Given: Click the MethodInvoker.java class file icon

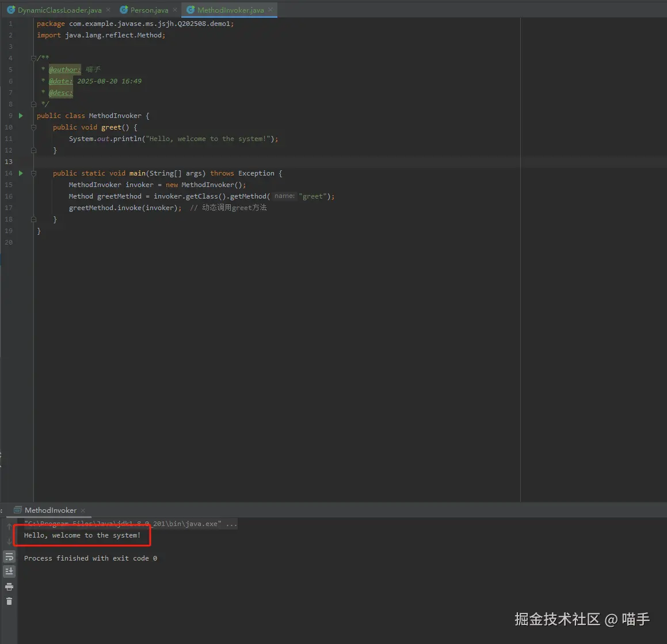Looking at the screenshot, I should [x=190, y=9].
